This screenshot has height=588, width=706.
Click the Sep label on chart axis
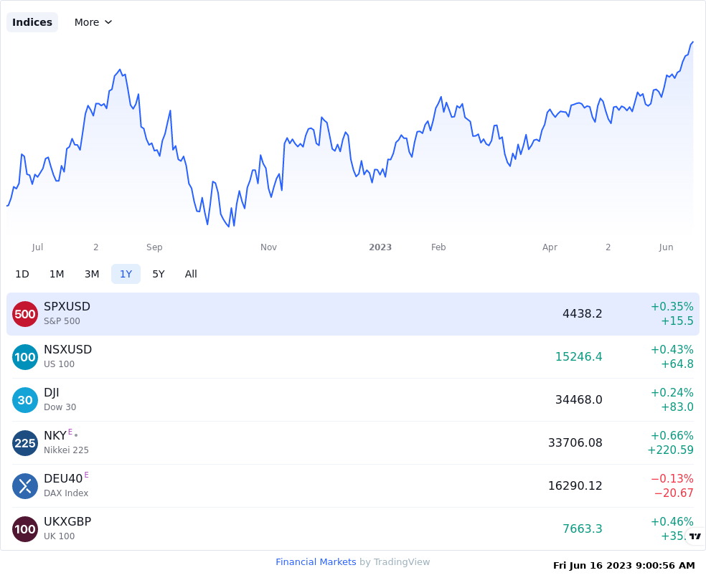(154, 247)
